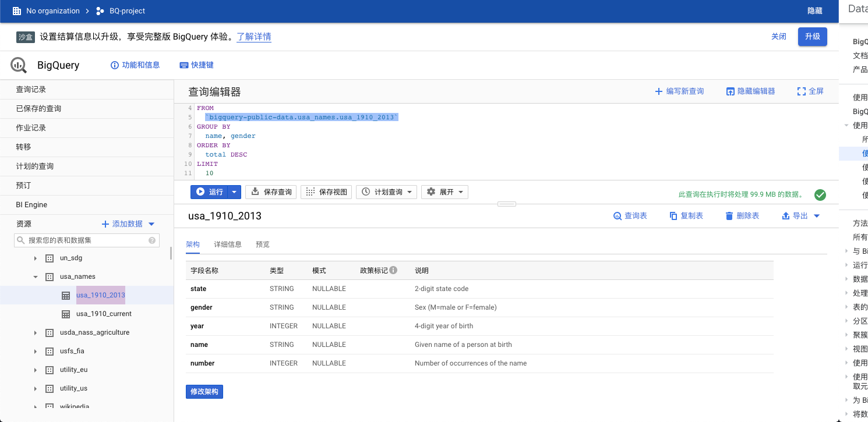Click the 隐藏编辑器 panel icon
The height and width of the screenshot is (422, 868).
point(731,91)
